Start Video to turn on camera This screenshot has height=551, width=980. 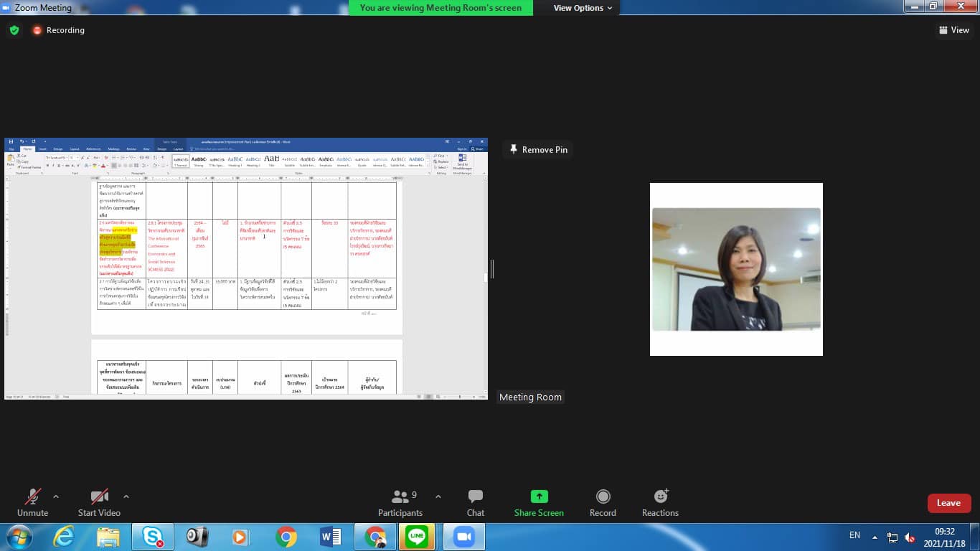(x=99, y=497)
